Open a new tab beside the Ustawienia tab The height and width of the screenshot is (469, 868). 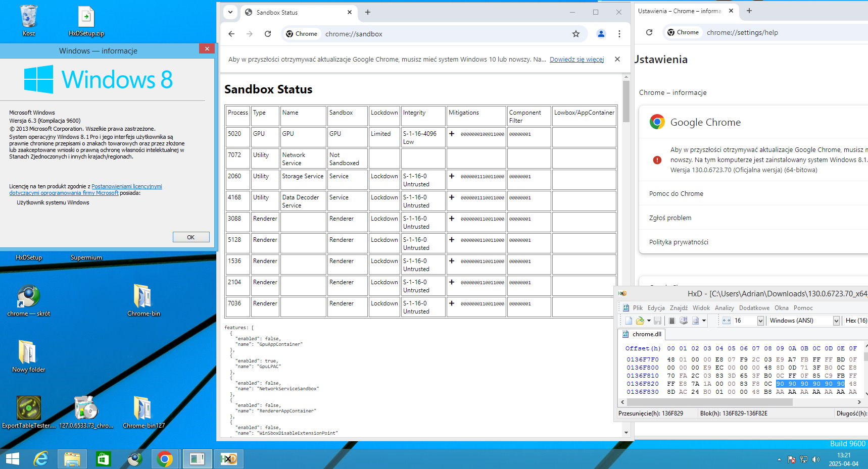tap(749, 11)
